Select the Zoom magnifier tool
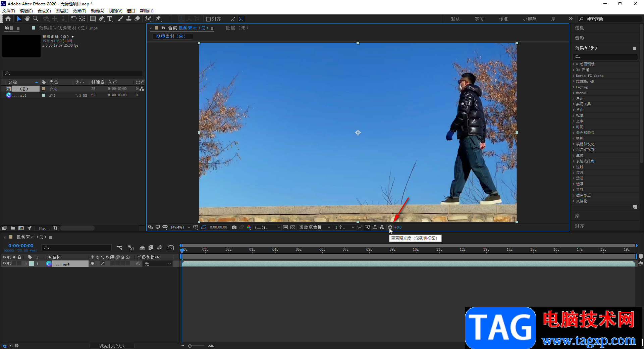 coord(36,19)
